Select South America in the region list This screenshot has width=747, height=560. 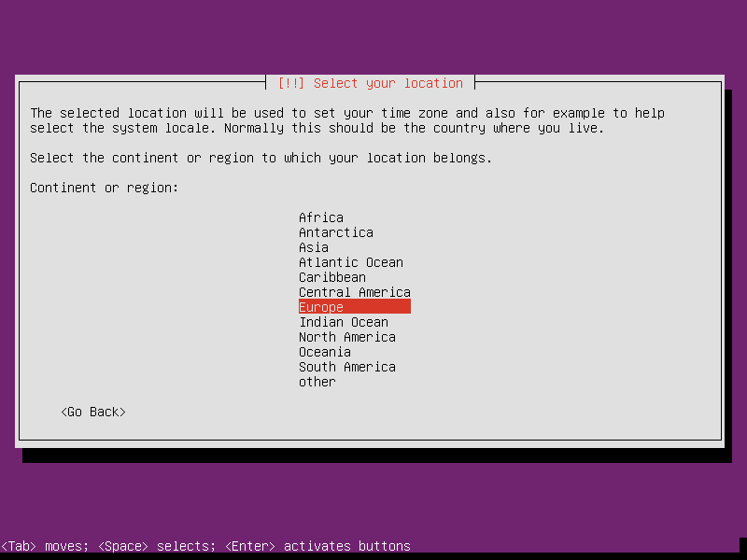346,367
